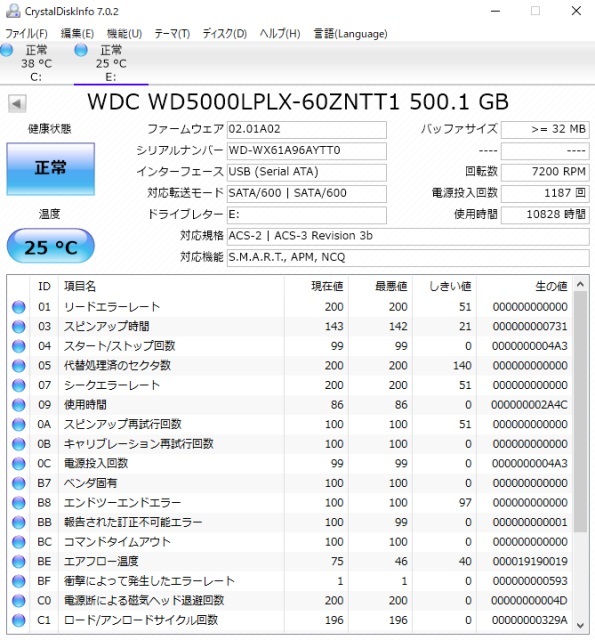
Task: Click the firmware field 02.01A02
Action: tap(306, 129)
